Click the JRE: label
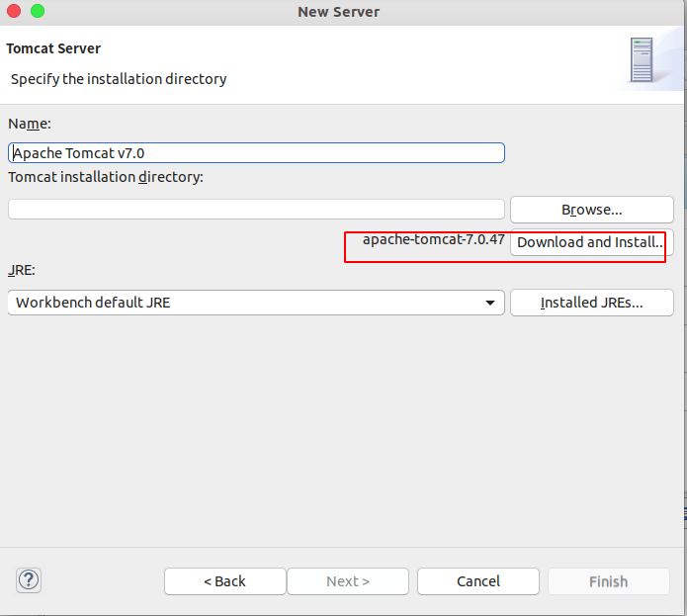This screenshot has width=687, height=616. click(22, 270)
